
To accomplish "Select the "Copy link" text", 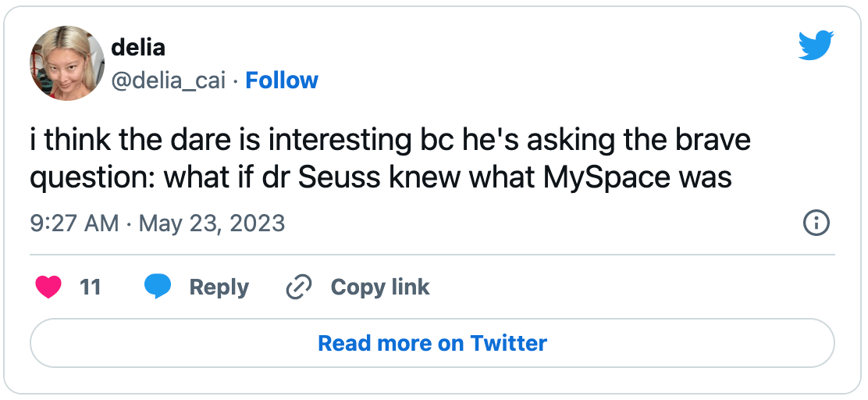I will tap(380, 287).
